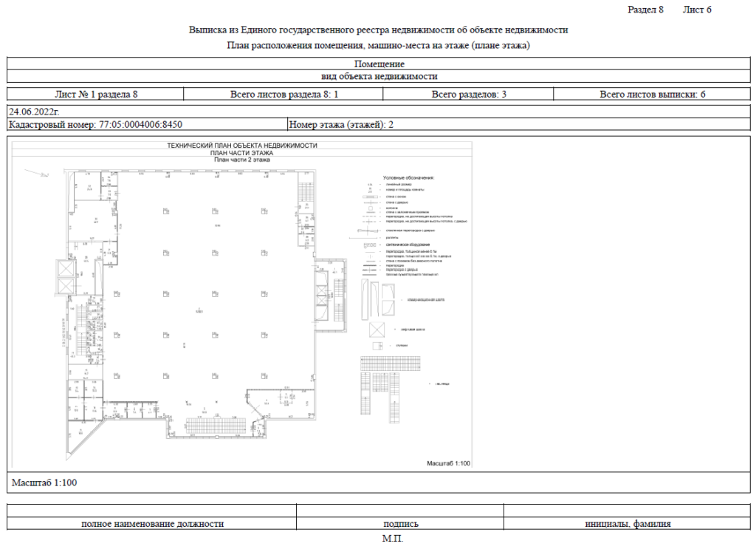
Task: Click 'Всего листов выписки: 6' cell
Action: tap(652, 95)
